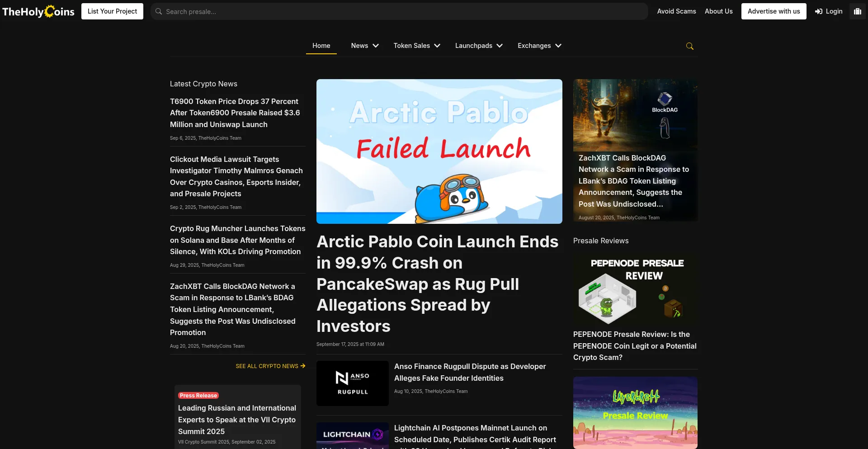
Task: Click the Pepenode Presale Review image
Action: click(635, 289)
